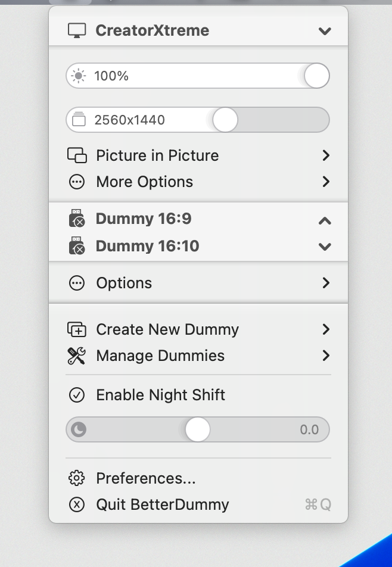This screenshot has width=392, height=567.
Task: Click the quit circle-x icon
Action: (77, 504)
